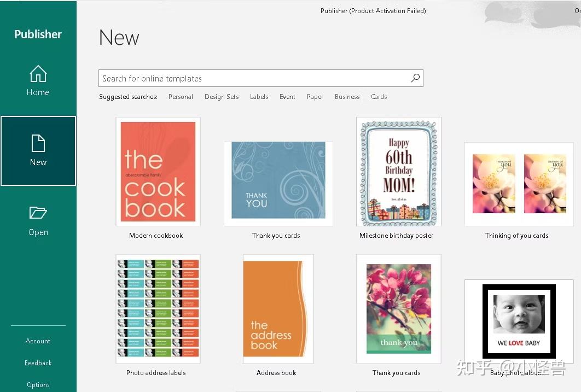
Task: Open the Account page
Action: coord(38,341)
